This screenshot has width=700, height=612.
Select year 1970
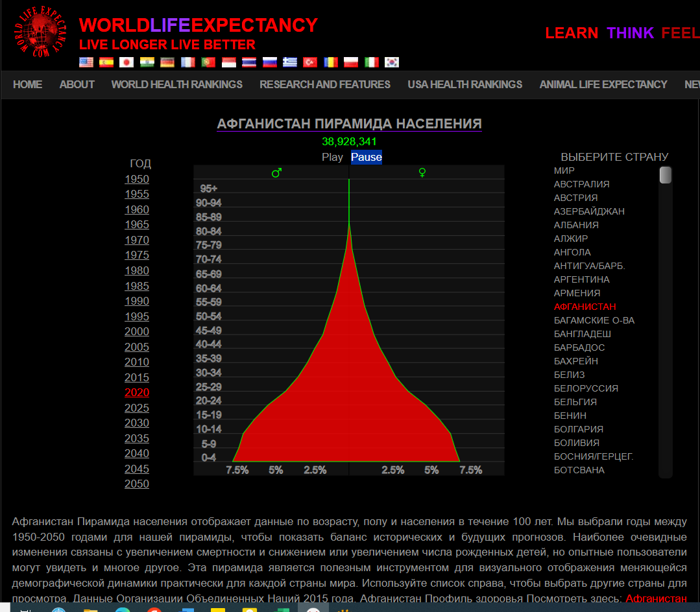click(x=137, y=240)
